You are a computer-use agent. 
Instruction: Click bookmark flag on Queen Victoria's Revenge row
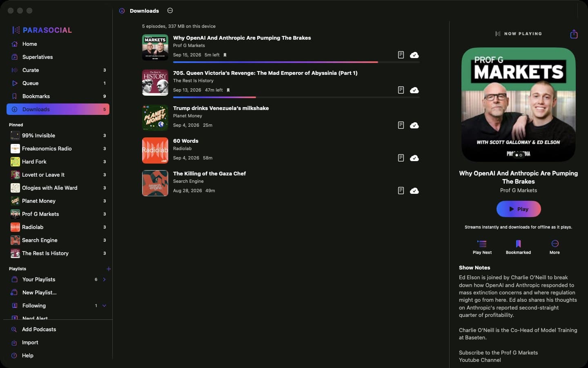coord(228,90)
